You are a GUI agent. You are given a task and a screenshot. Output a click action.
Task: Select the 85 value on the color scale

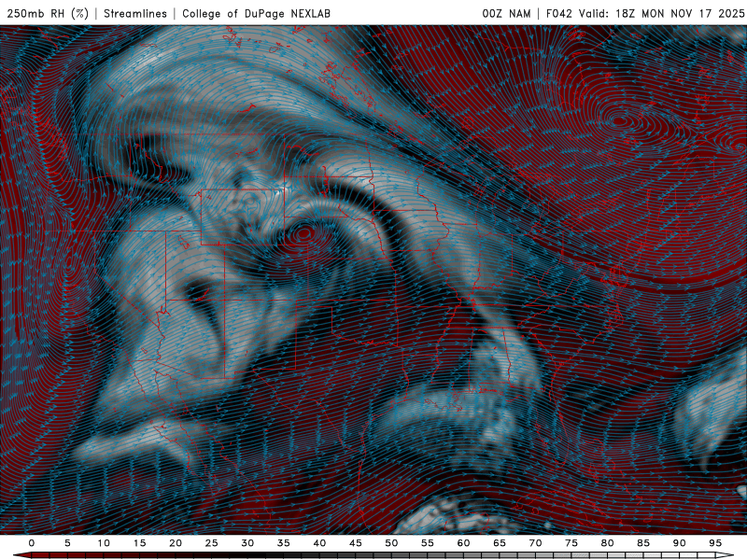tap(643, 543)
